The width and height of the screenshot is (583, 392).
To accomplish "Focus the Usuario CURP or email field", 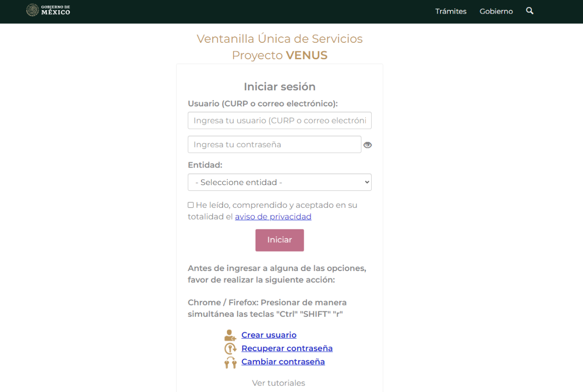I will click(279, 120).
